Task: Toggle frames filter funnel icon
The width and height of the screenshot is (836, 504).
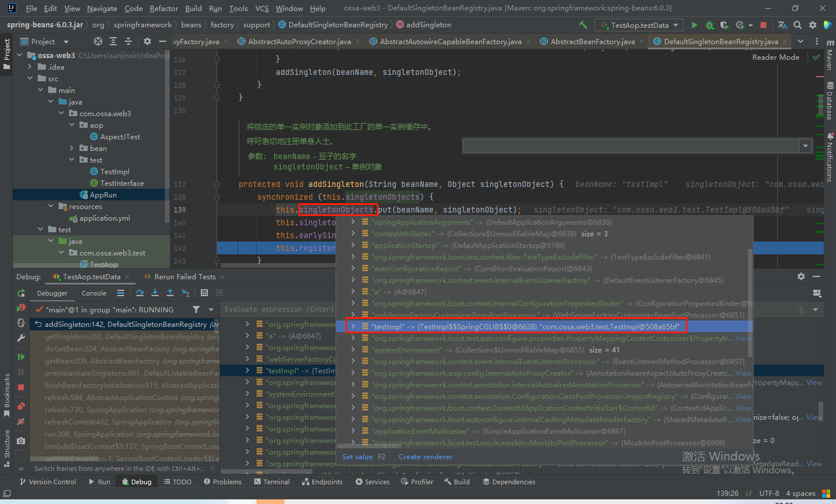Action: click(x=196, y=309)
